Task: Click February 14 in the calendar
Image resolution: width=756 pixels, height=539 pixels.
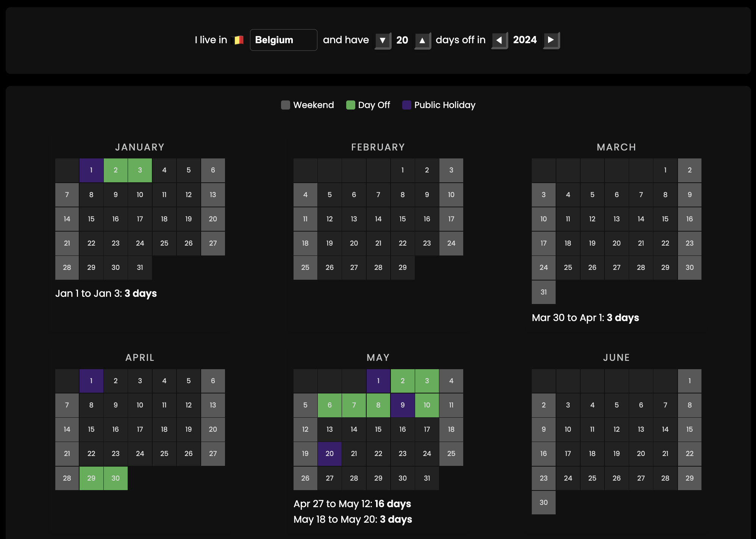Action: tap(378, 219)
